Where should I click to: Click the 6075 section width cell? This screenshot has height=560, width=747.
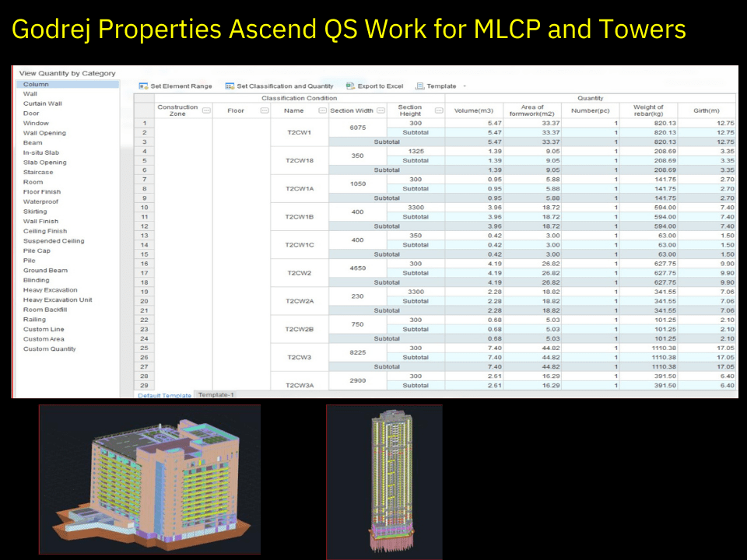coord(357,128)
